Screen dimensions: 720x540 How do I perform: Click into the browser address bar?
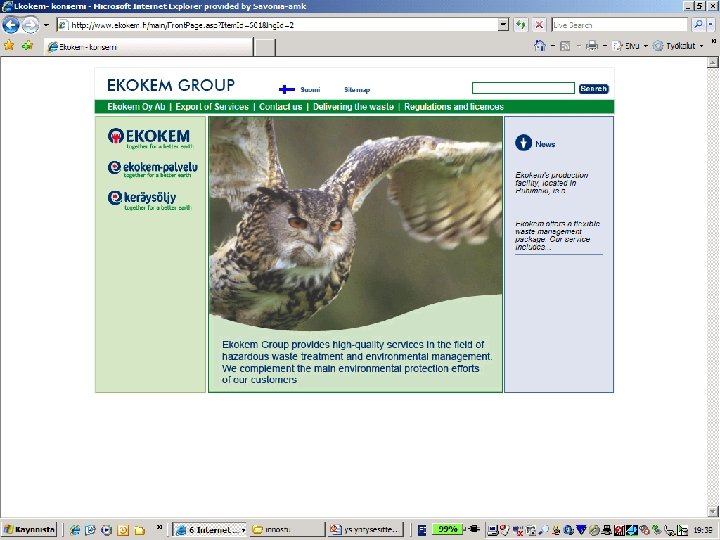pos(277,25)
